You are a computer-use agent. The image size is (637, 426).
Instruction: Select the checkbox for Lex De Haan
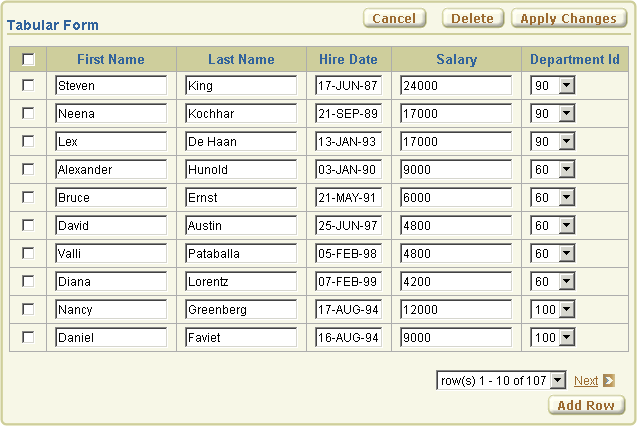[x=28, y=141]
